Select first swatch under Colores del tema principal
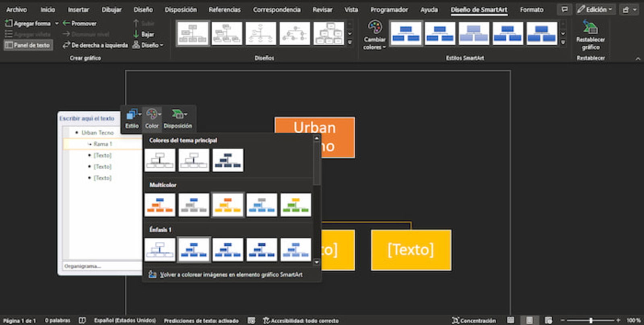The height and width of the screenshot is (325, 644). click(160, 160)
